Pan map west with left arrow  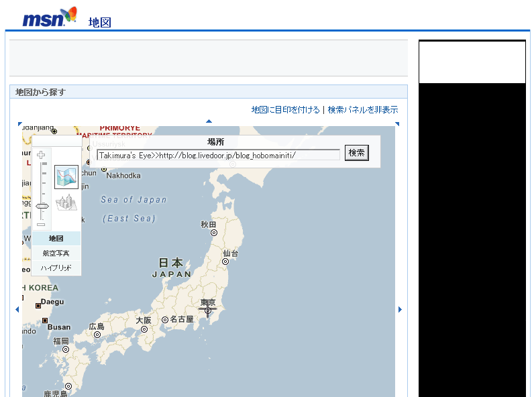tap(17, 309)
